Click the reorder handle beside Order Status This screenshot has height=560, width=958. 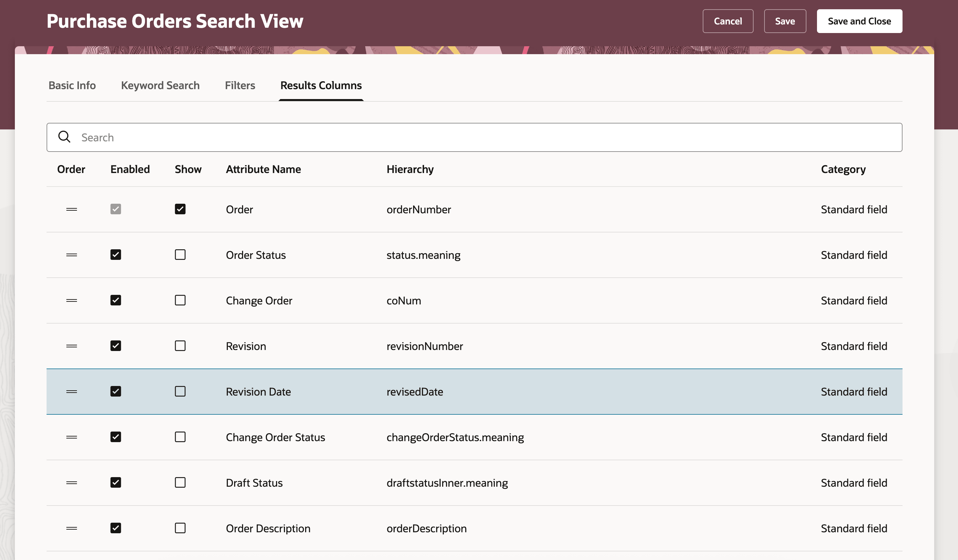coord(71,255)
